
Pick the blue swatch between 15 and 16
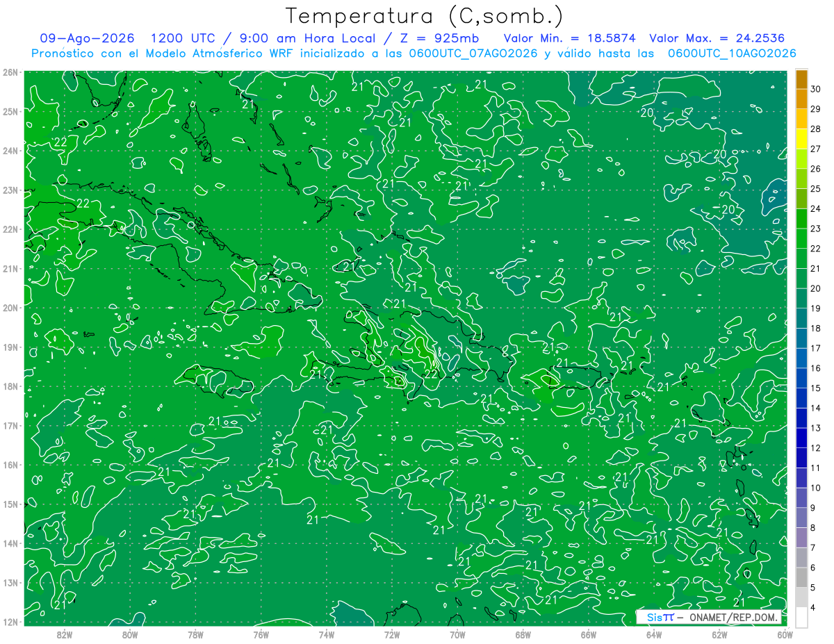coord(801,379)
